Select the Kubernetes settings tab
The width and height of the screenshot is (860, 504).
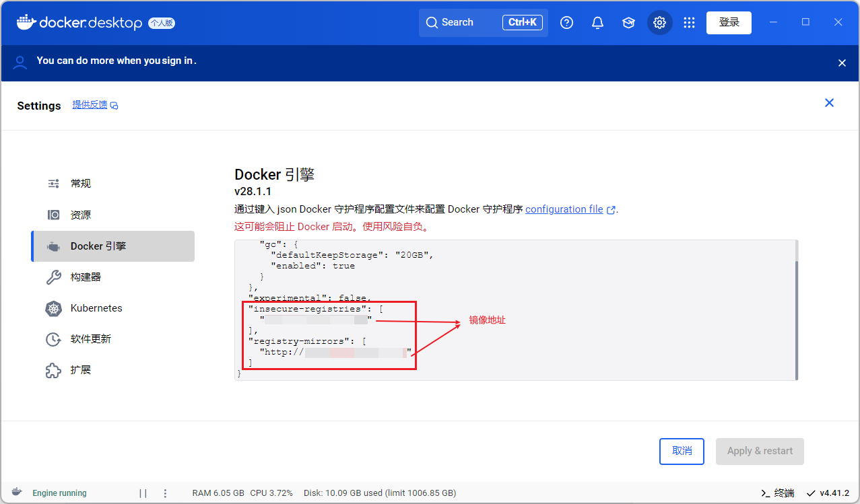[x=112, y=308]
